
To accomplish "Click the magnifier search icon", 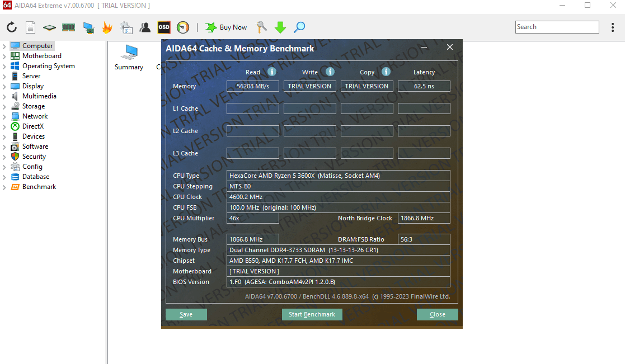I will coord(299,27).
